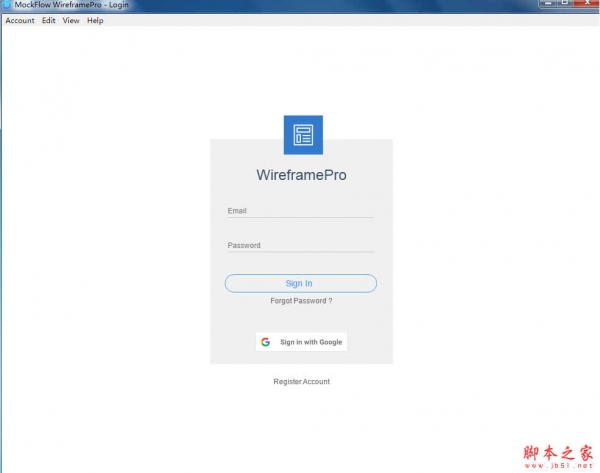Screen dimensions: 600x473
Task: Click the MockFlow app icon in title bar
Action: click(7, 5)
